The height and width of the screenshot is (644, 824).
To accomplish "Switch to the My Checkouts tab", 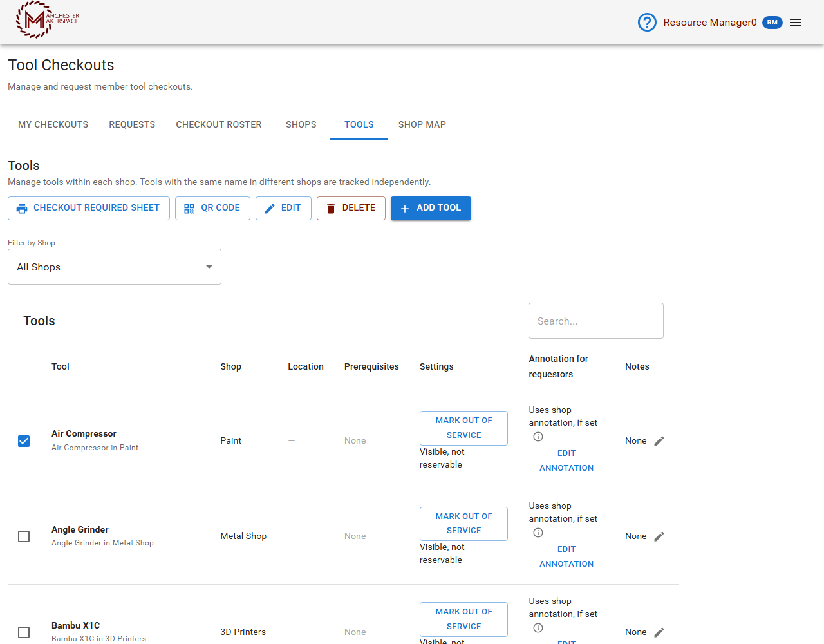I will click(53, 124).
